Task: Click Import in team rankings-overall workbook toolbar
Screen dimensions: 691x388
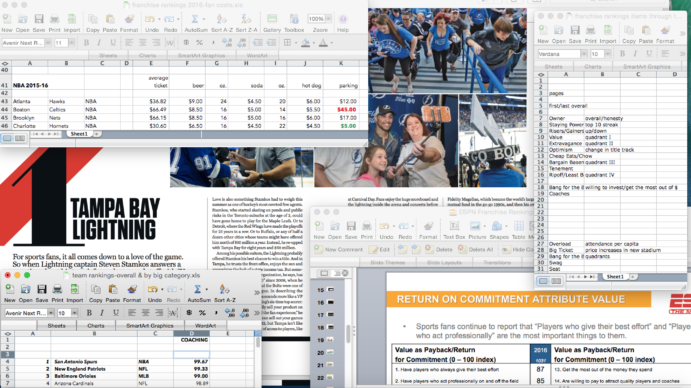Action: [x=74, y=293]
